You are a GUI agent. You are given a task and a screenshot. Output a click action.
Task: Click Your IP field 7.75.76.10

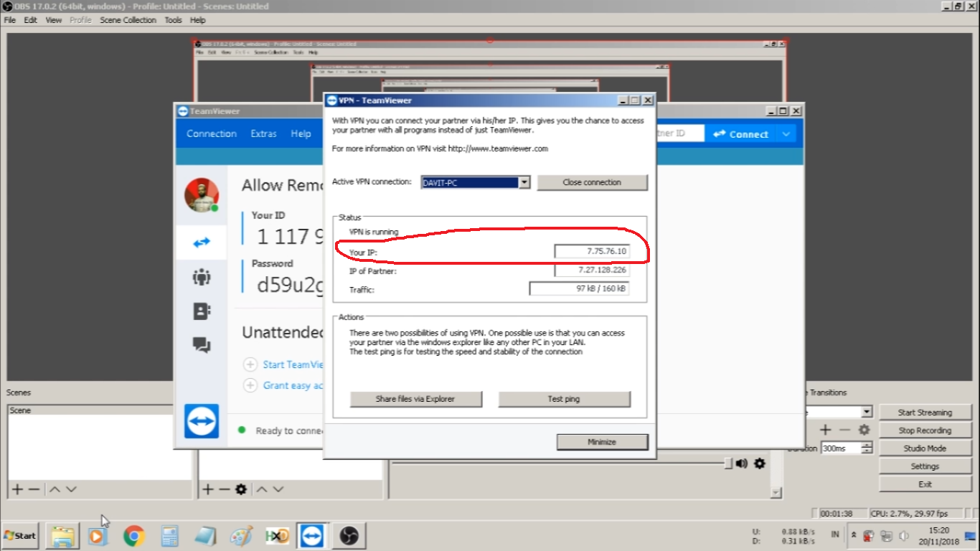click(x=591, y=251)
